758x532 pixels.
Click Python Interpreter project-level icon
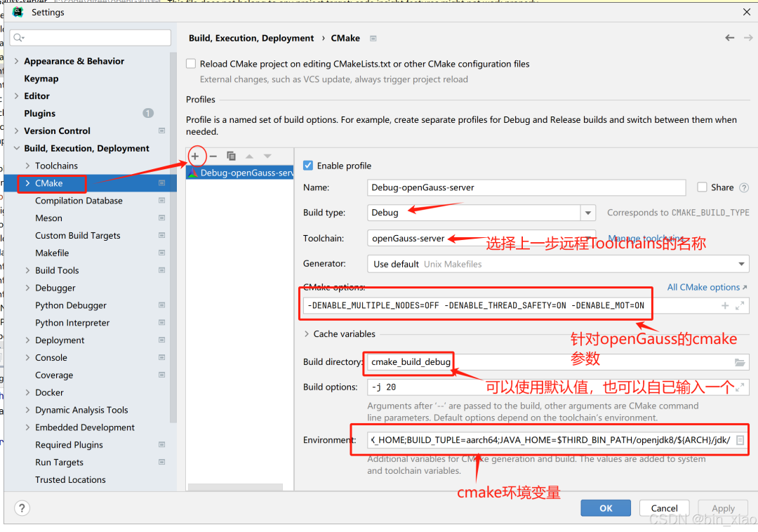pos(162,322)
